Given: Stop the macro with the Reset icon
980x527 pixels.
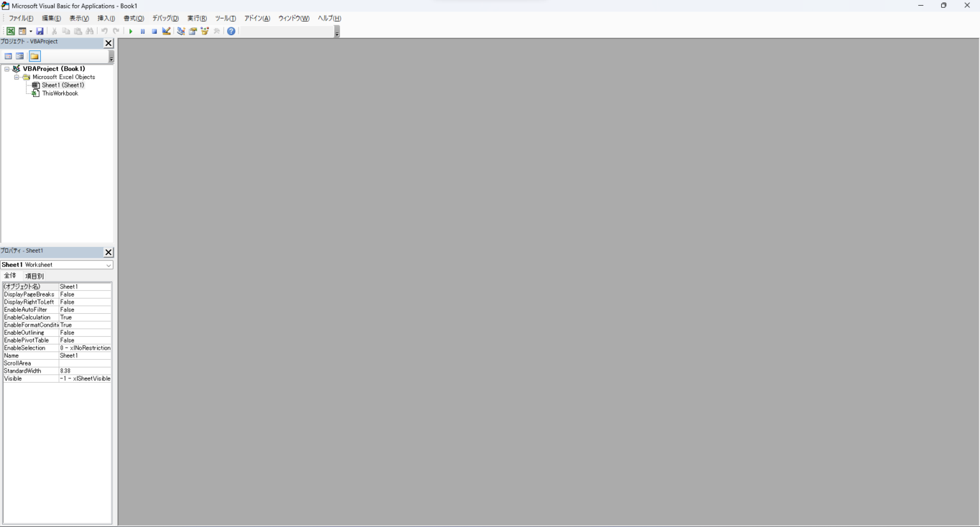Looking at the screenshot, I should pyautogui.click(x=154, y=31).
